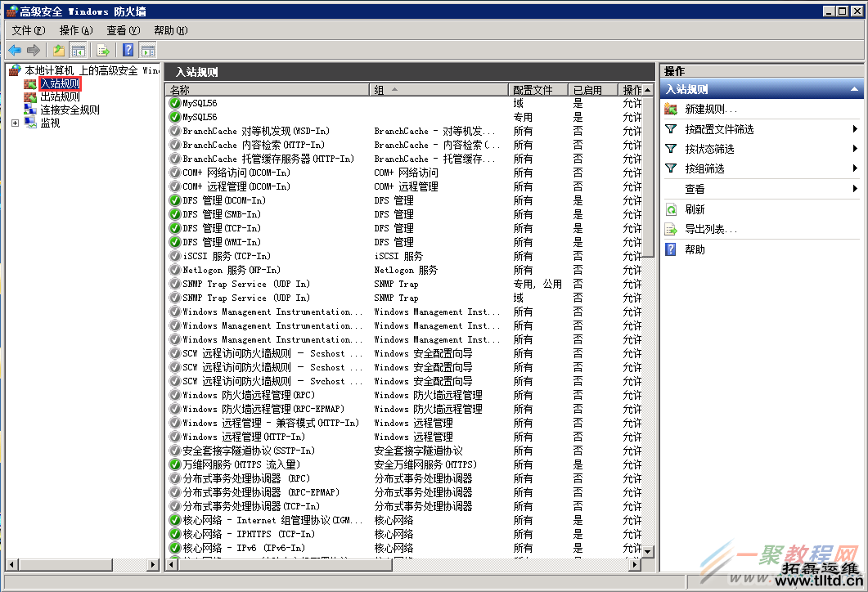
Task: Click green status icon of DFS 管理 (SMB-In)
Action: [x=174, y=214]
